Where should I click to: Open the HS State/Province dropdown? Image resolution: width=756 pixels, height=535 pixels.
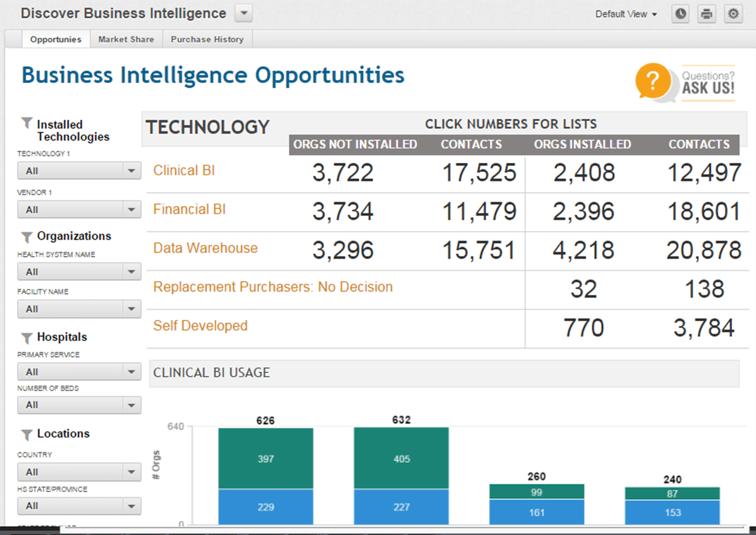[x=79, y=506]
